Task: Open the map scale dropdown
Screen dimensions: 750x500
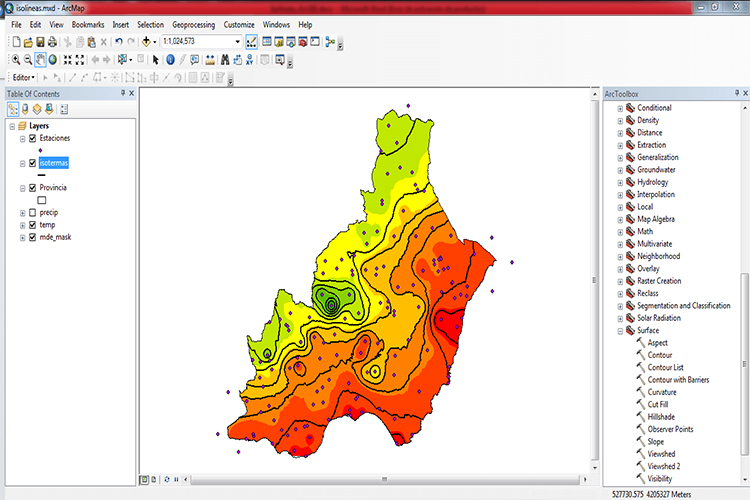Action: tap(237, 42)
